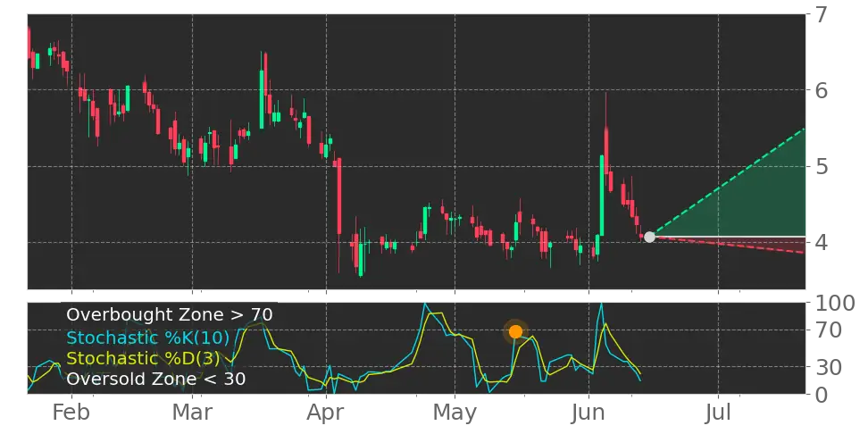Click the 'Overbought Zone > 70' legend label
The width and height of the screenshot is (868, 434).
click(x=170, y=315)
